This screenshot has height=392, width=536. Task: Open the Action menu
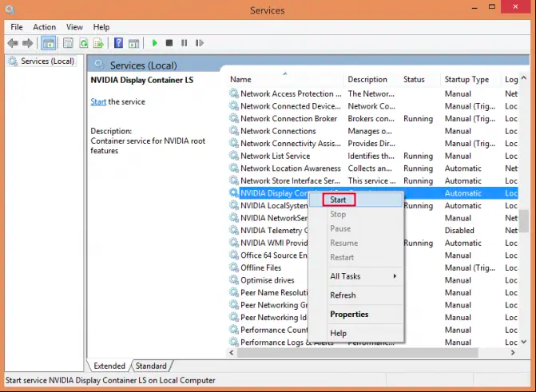coord(45,27)
